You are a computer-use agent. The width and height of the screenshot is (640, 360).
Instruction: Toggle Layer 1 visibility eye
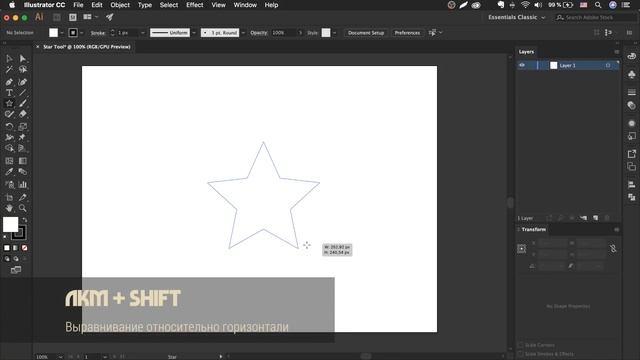click(x=522, y=65)
